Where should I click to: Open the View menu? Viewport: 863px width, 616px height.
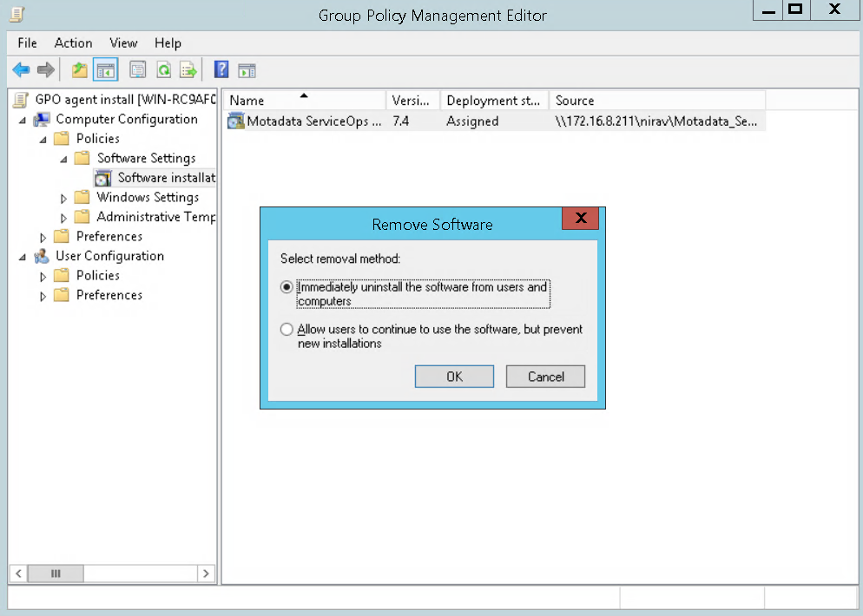123,43
